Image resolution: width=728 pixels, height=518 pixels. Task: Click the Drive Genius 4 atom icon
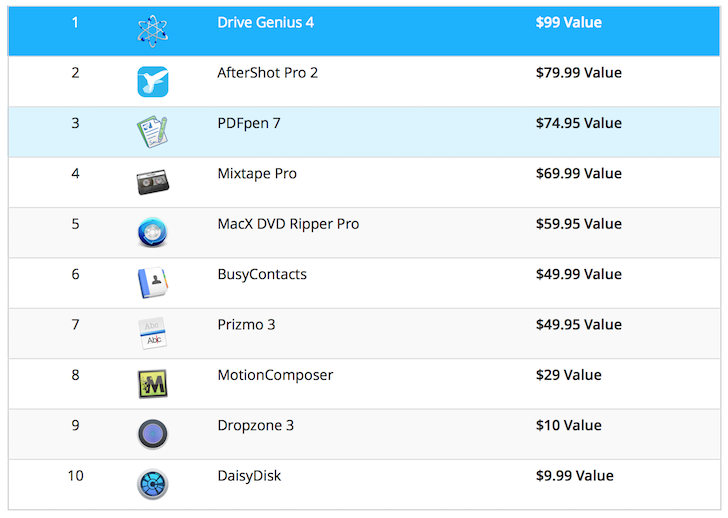click(x=153, y=31)
